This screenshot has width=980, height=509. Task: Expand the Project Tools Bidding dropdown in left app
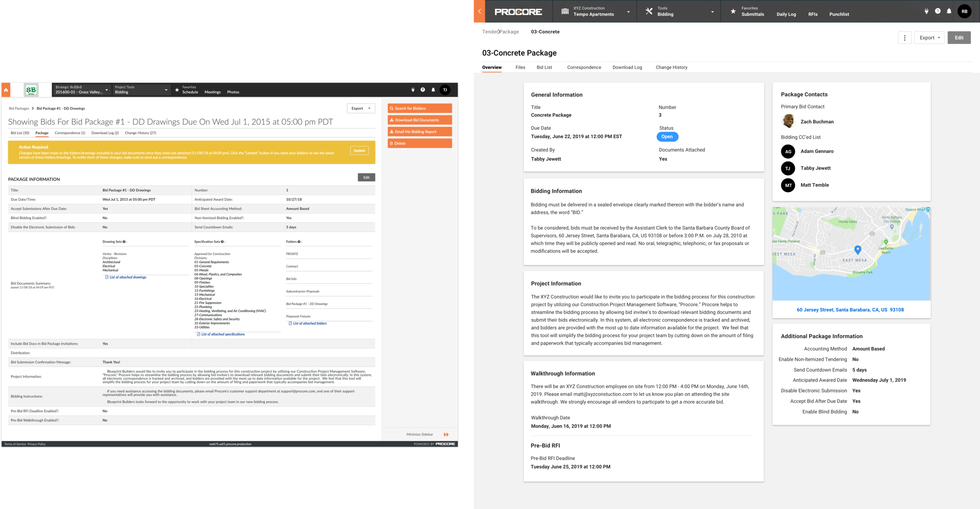[x=141, y=90]
